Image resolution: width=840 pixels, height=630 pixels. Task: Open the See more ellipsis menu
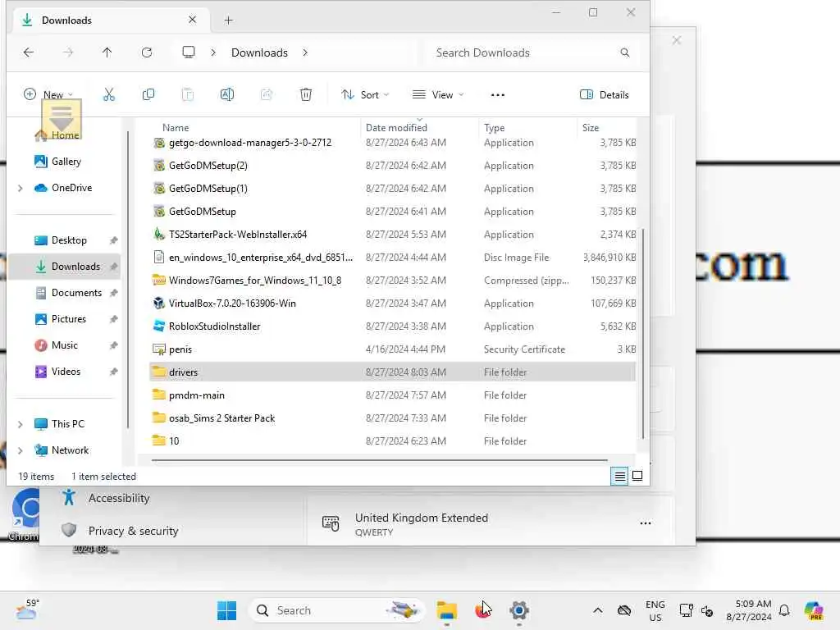pyautogui.click(x=498, y=95)
